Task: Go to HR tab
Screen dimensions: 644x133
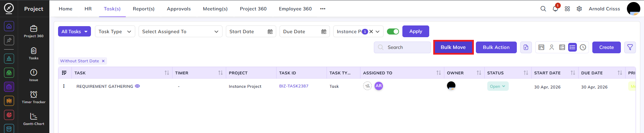Action: (88, 9)
